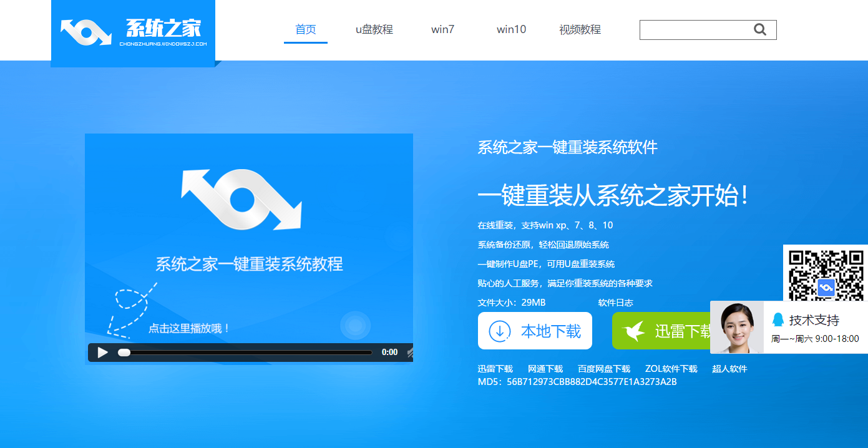Click the 系统备份还原 text line
Screen dimensions: 868x448
tap(544, 245)
